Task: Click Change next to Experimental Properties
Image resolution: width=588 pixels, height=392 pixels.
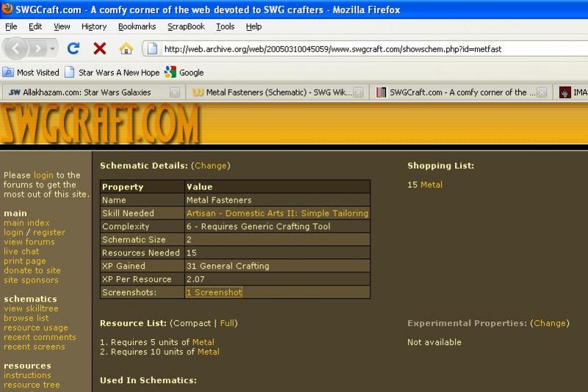Action: [x=549, y=323]
